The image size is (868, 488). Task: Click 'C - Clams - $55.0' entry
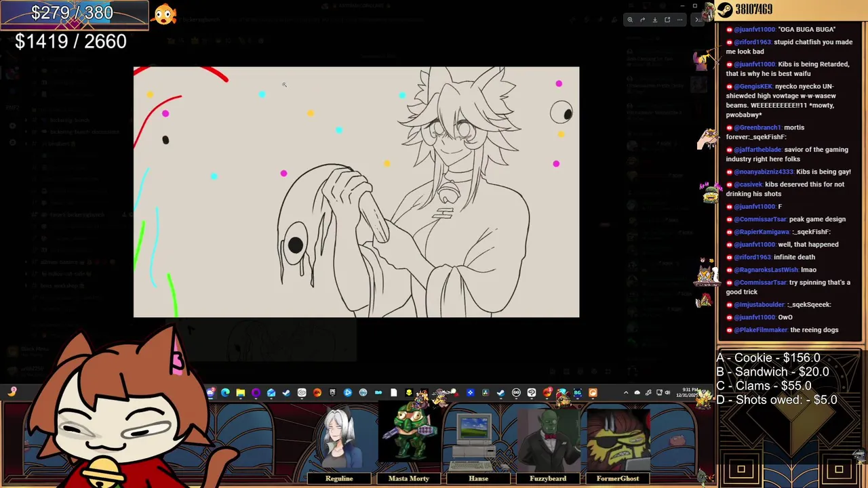[x=764, y=386]
